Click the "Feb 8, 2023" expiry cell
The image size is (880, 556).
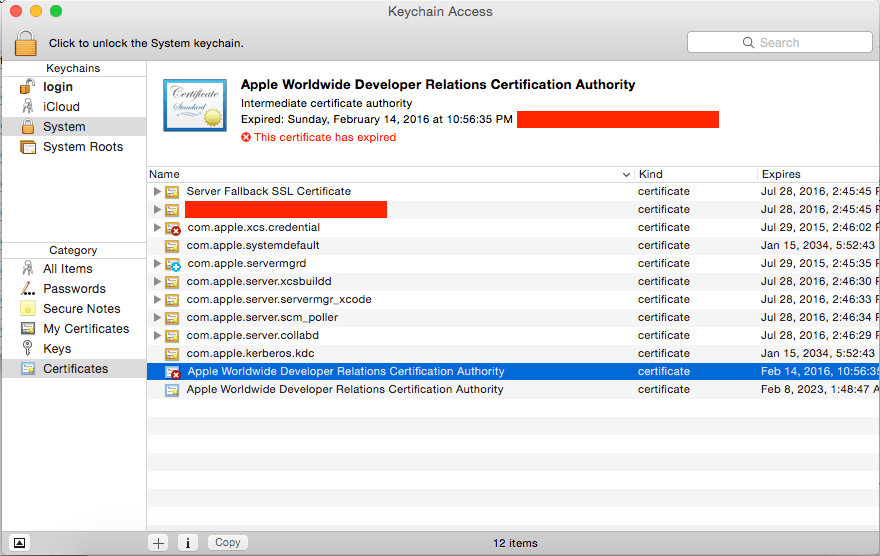point(819,389)
